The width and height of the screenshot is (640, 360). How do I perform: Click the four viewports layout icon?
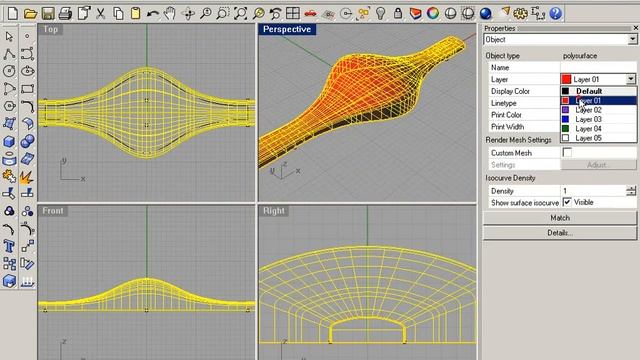pos(293,13)
